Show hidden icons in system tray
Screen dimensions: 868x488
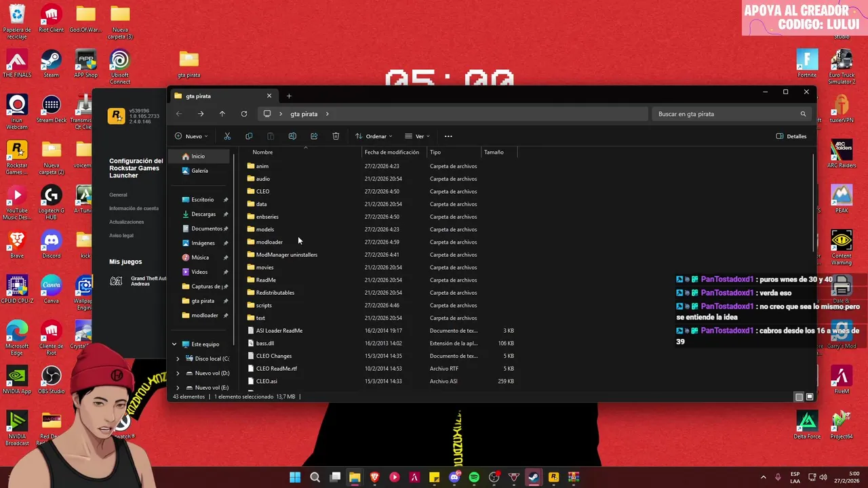[763, 477]
